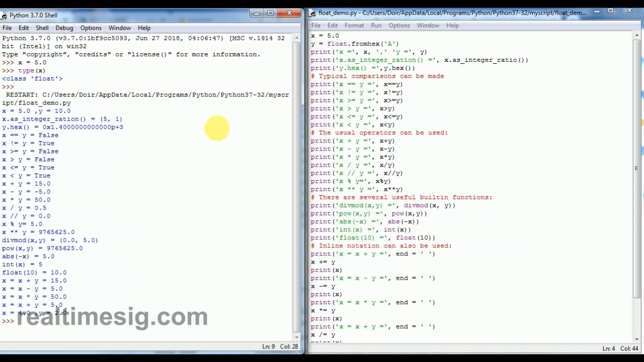This screenshot has height=362, width=644.
Task: Open Edit menu in Python Shell window
Action: pos(24,28)
